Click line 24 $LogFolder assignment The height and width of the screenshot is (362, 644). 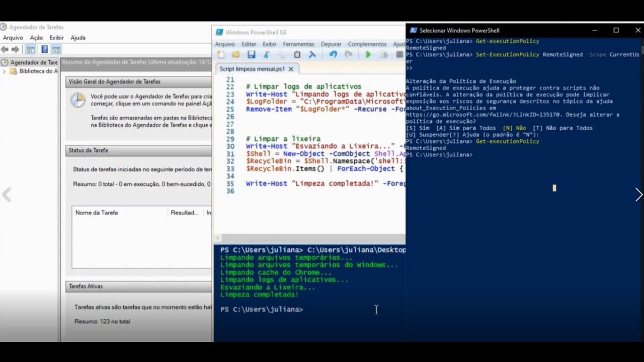326,102
